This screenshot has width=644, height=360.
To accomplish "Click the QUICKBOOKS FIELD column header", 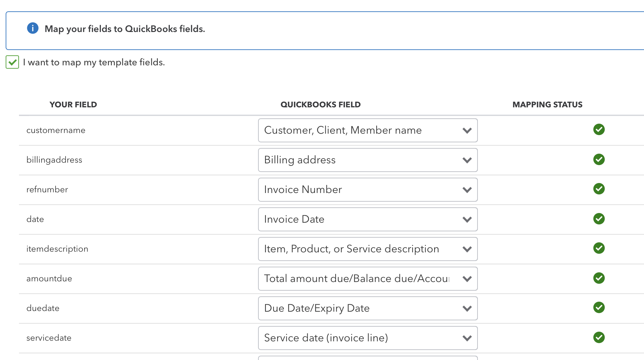I will click(x=320, y=104).
